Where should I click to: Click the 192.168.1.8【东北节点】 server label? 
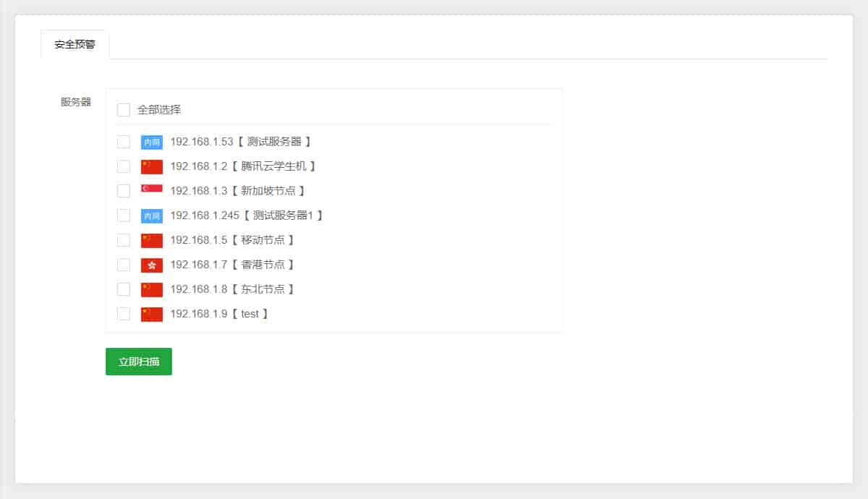pos(232,289)
